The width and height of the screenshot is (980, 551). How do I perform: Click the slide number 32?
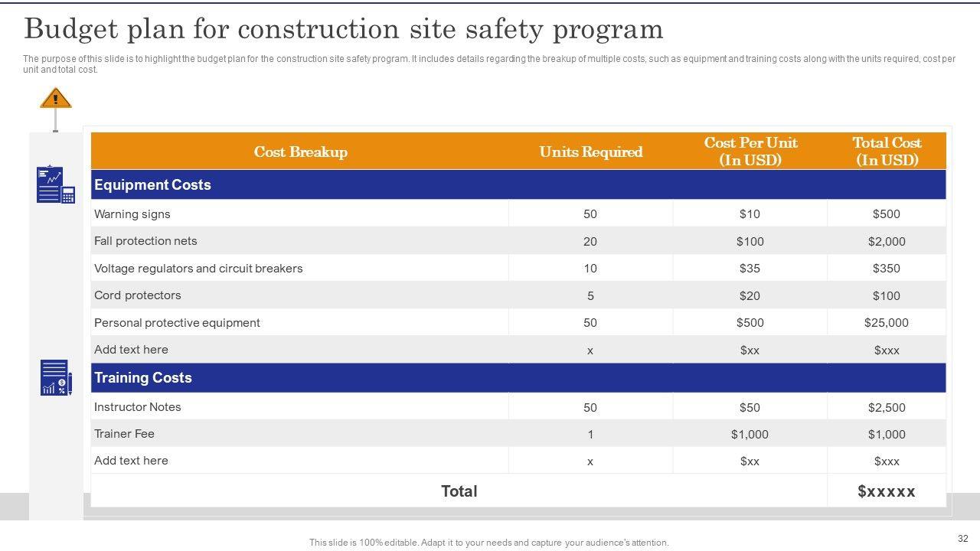click(x=962, y=539)
